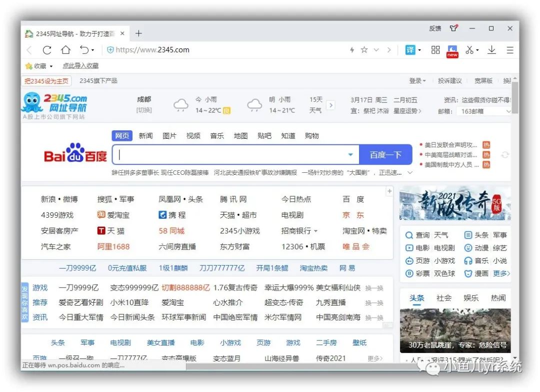Switch to 娱乐 news tab
The width and height of the screenshot is (540, 392).
(471, 298)
